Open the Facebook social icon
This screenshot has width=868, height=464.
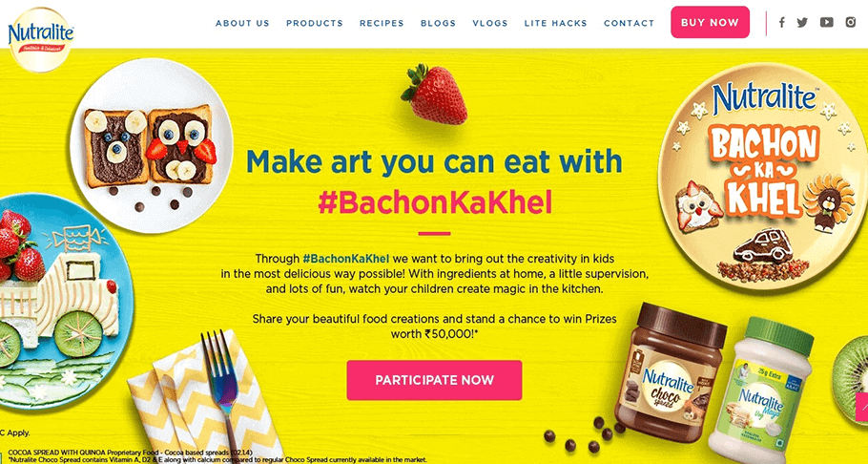pos(781,23)
